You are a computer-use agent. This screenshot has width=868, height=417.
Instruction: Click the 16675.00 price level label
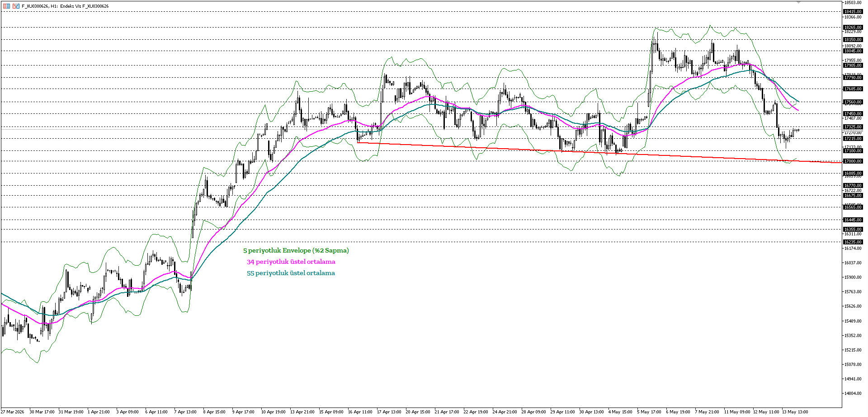pyautogui.click(x=853, y=196)
